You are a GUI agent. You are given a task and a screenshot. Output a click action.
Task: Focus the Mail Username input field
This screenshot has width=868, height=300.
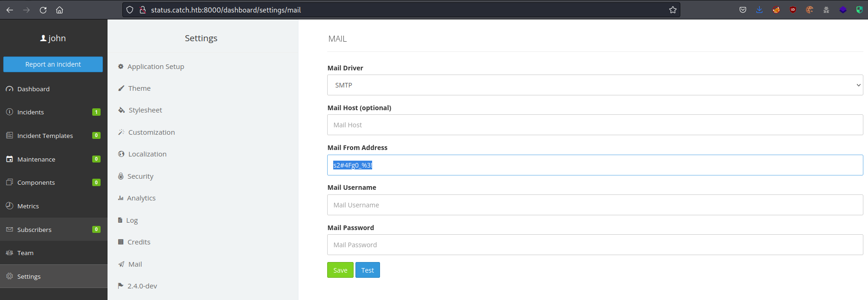pos(595,205)
